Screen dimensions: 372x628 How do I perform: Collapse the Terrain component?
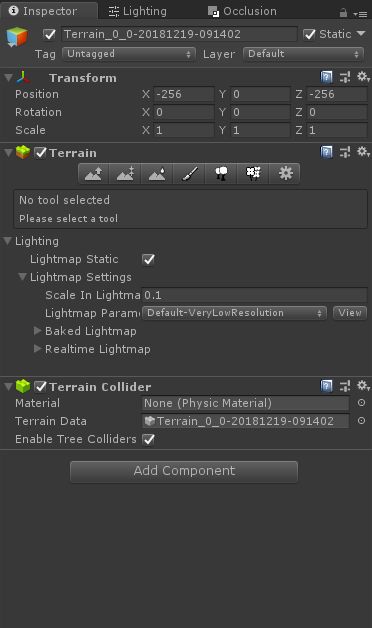[8, 153]
